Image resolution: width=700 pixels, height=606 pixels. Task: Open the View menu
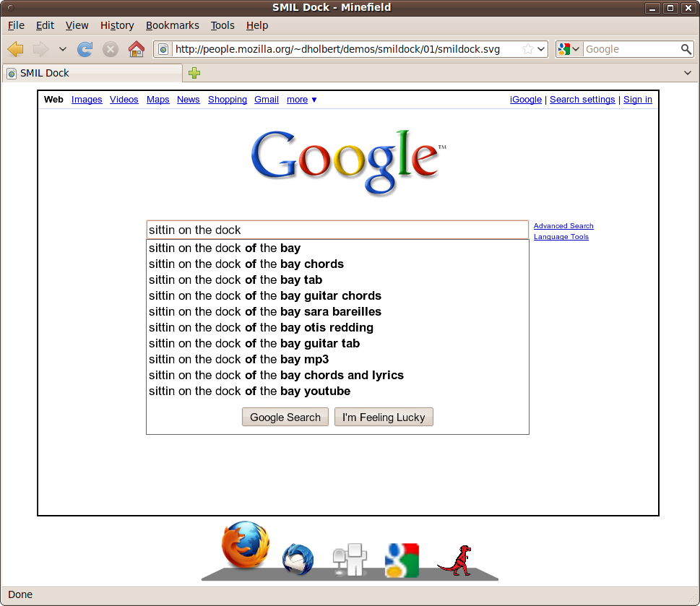77,25
